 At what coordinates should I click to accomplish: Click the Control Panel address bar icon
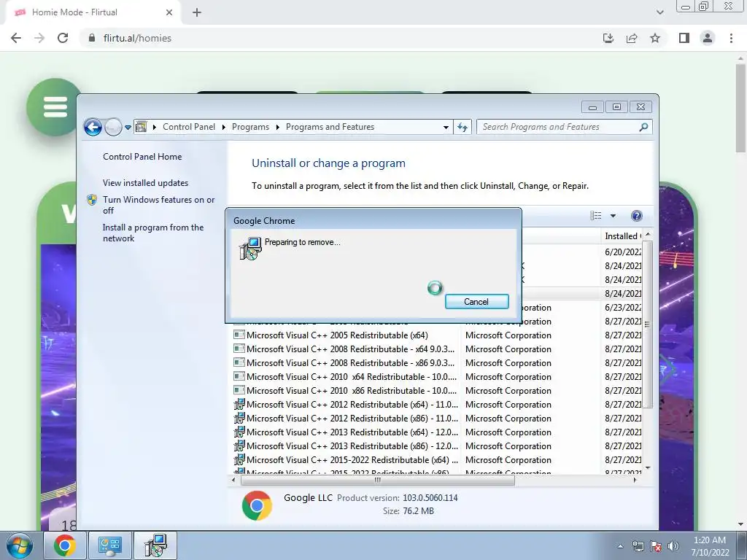(141, 127)
